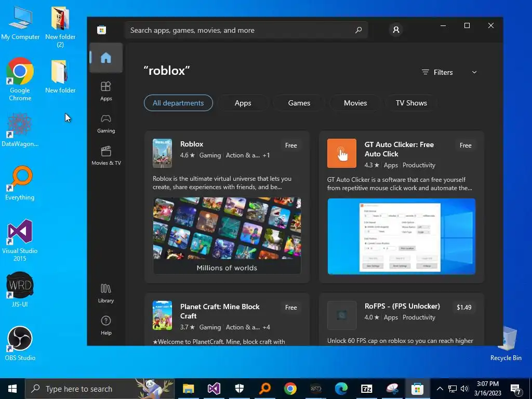Select the All departments filter tab

pyautogui.click(x=179, y=103)
